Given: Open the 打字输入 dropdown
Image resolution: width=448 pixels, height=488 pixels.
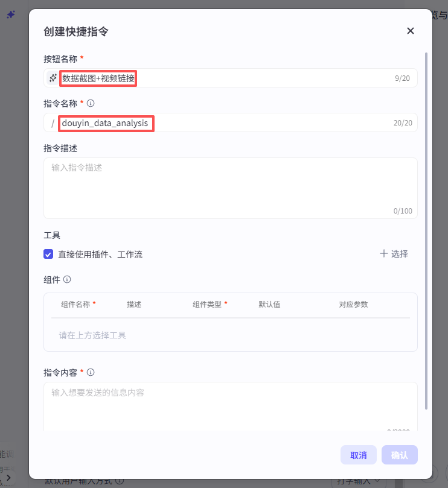Looking at the screenshot, I should (x=360, y=481).
